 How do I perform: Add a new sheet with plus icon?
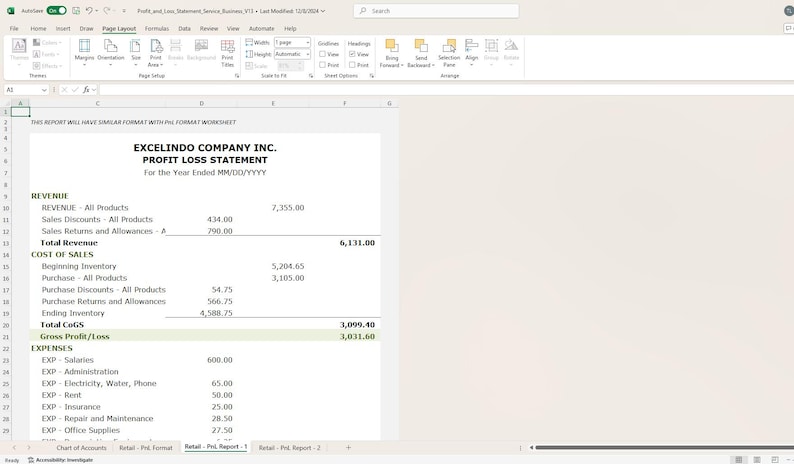[348, 447]
